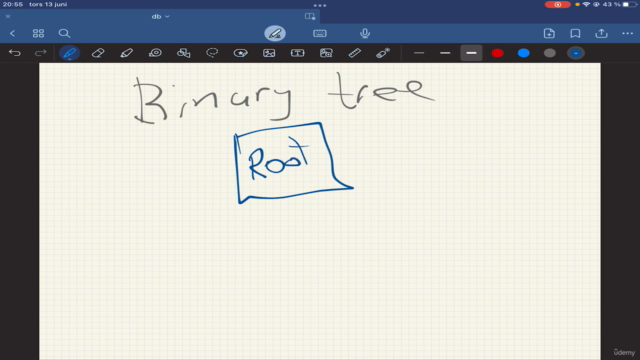The height and width of the screenshot is (360, 640).
Task: Open the share and export menu
Action: pyautogui.click(x=601, y=33)
